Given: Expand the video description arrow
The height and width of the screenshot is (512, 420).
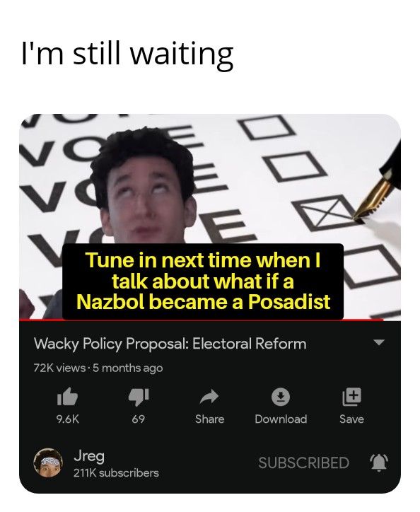Looking at the screenshot, I should click(x=379, y=342).
